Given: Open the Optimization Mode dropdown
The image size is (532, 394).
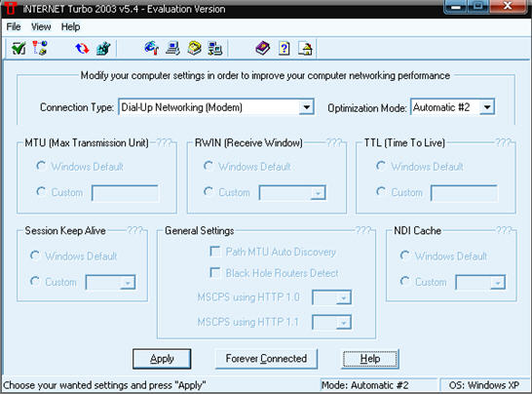Looking at the screenshot, I should [x=487, y=107].
